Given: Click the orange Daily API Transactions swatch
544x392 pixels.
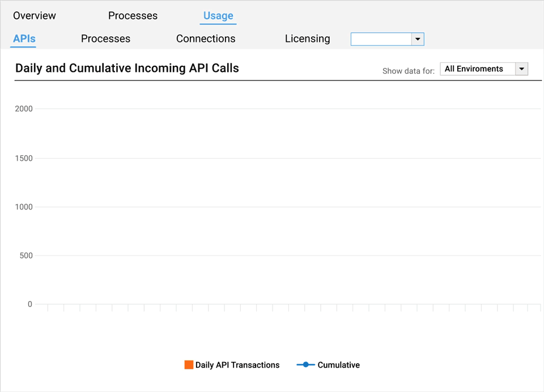Looking at the screenshot, I should point(189,365).
